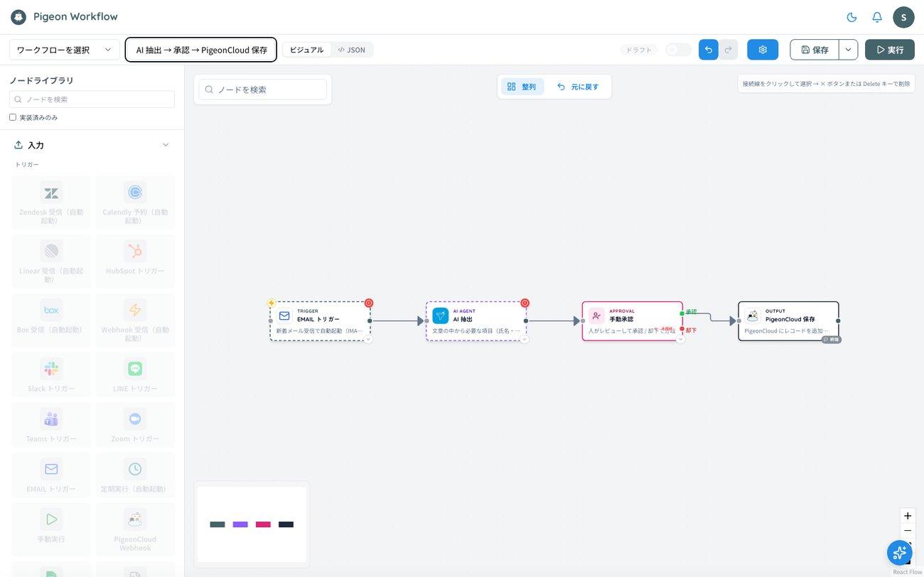
Task: Run the workflow with 実行
Action: [x=890, y=50]
